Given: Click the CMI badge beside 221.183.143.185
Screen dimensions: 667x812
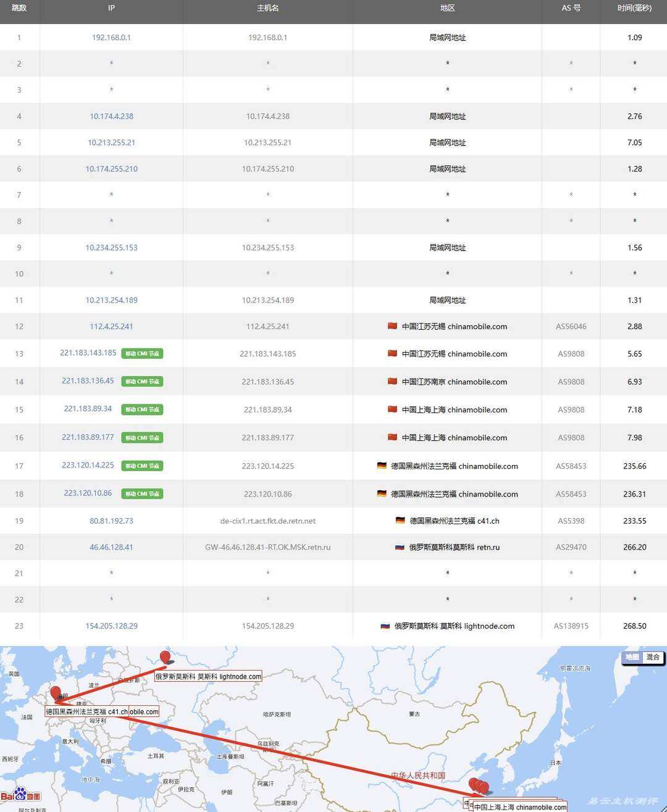Looking at the screenshot, I should [142, 354].
